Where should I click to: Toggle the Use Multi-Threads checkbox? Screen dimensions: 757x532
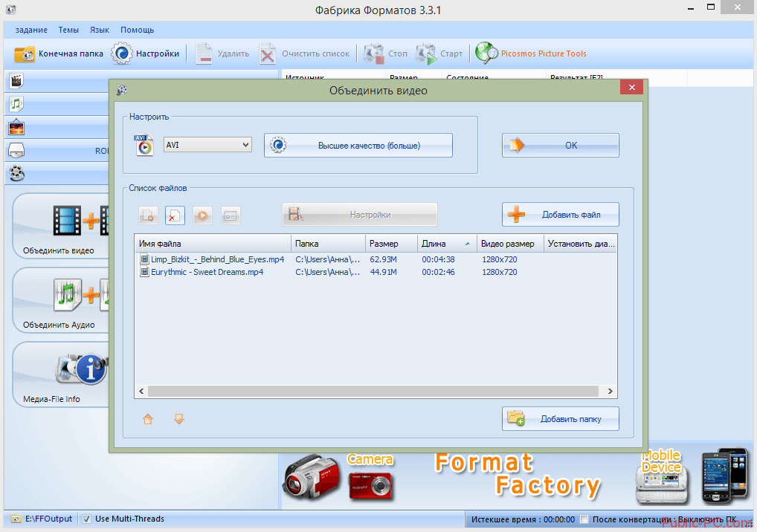pos(87,519)
